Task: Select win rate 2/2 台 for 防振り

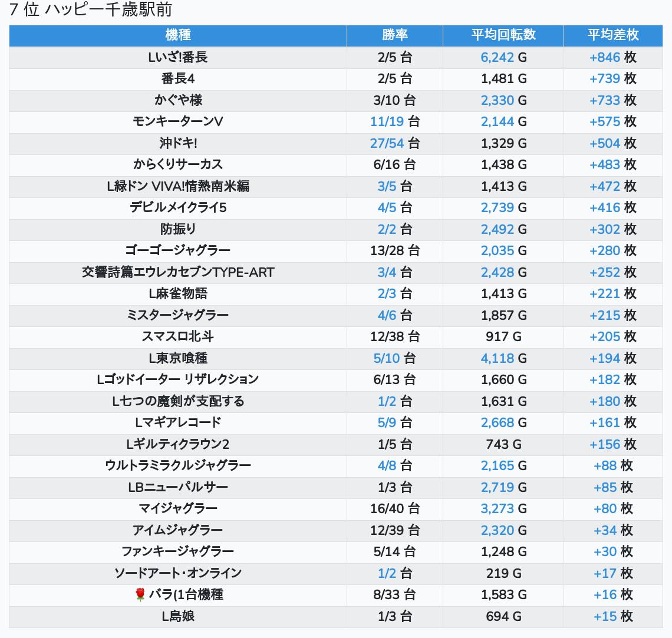Action: [395, 229]
